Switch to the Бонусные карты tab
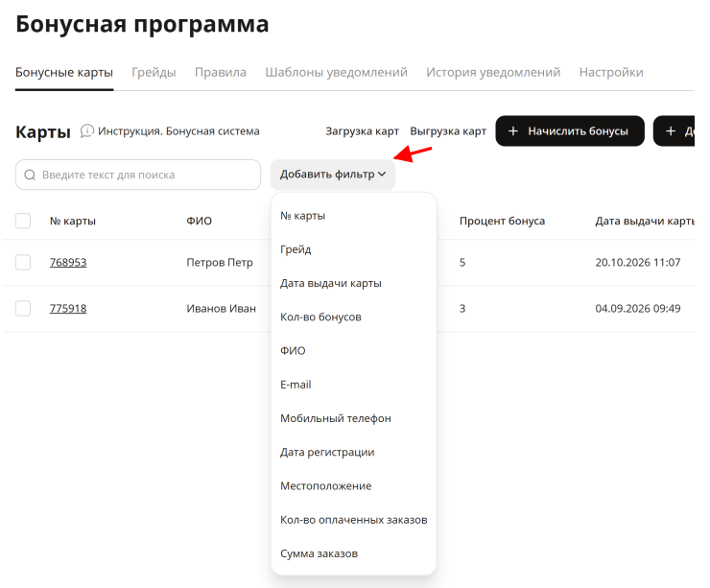Image resolution: width=710 pixels, height=588 pixels. [x=64, y=73]
